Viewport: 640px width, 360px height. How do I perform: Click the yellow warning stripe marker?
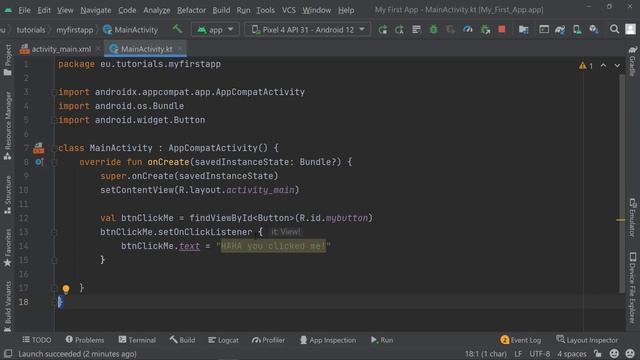620,220
